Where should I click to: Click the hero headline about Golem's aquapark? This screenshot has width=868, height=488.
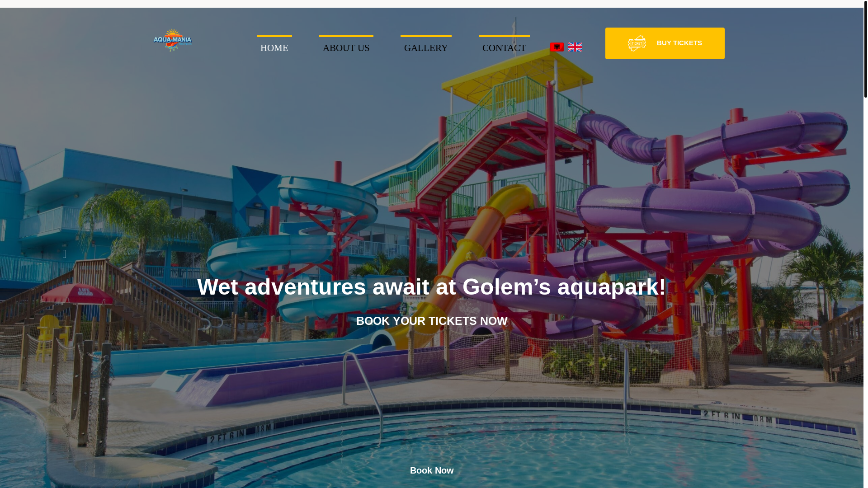tap(432, 287)
